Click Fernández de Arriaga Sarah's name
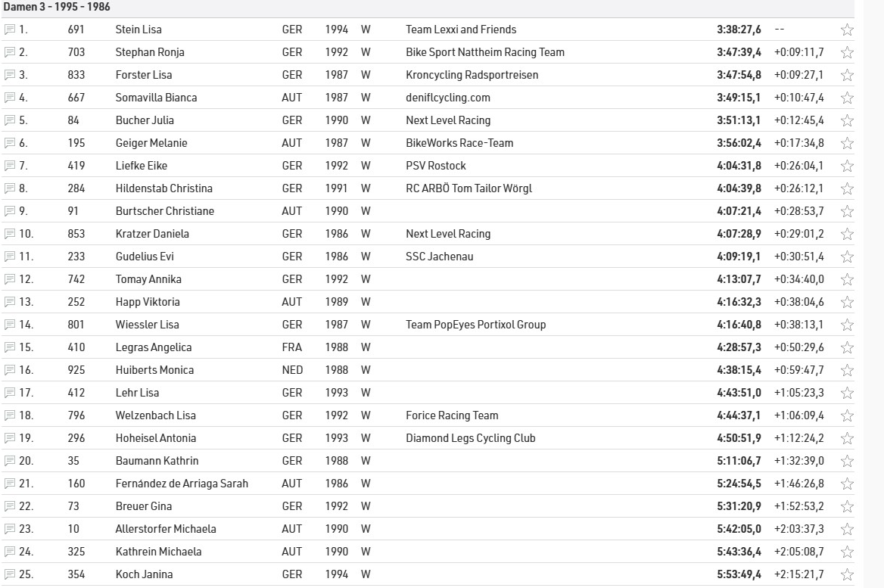This screenshot has height=588, width=884. [x=182, y=484]
